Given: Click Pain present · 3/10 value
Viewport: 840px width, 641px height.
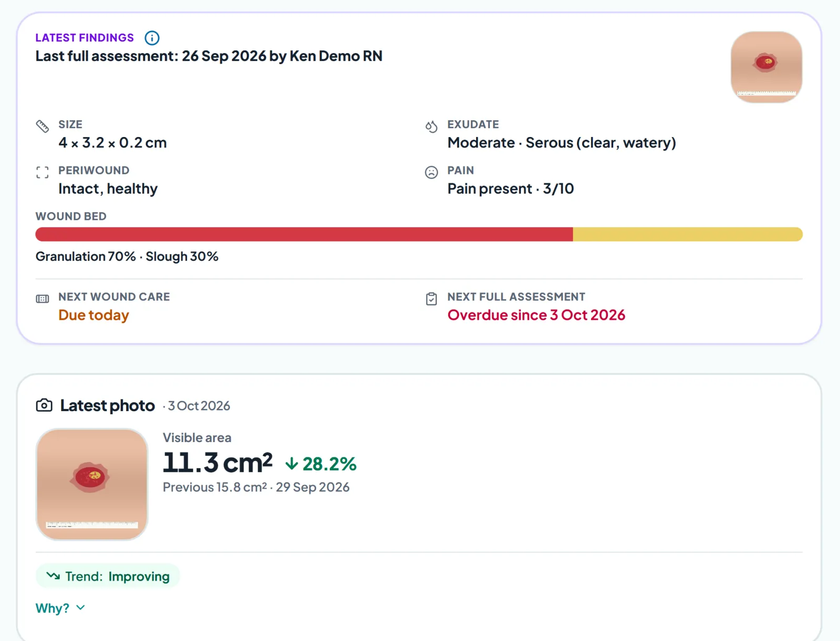Looking at the screenshot, I should (x=510, y=189).
